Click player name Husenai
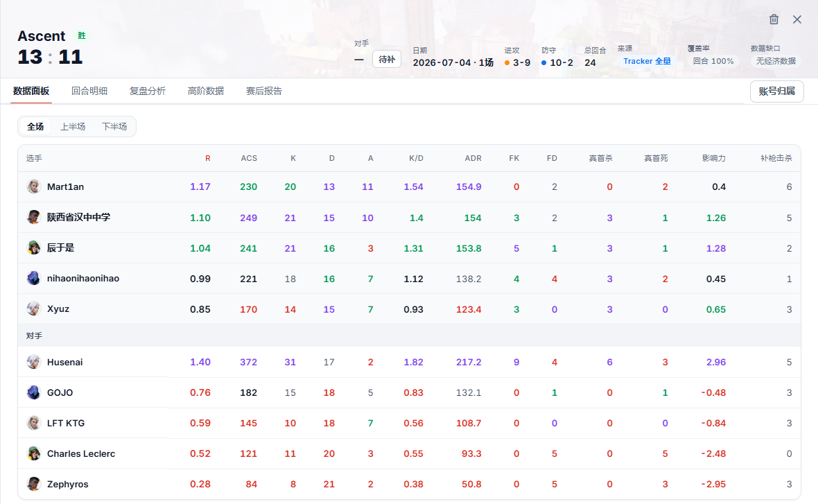This screenshot has height=504, width=818. click(64, 362)
